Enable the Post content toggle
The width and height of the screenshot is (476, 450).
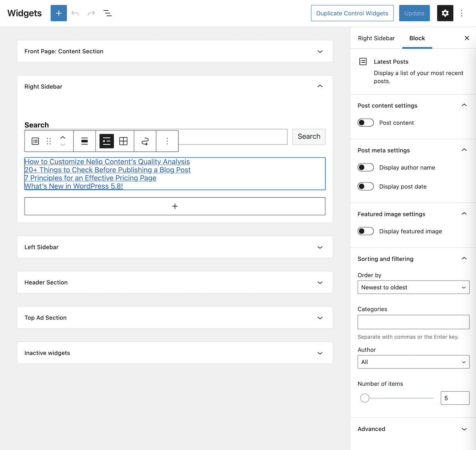[x=366, y=123]
